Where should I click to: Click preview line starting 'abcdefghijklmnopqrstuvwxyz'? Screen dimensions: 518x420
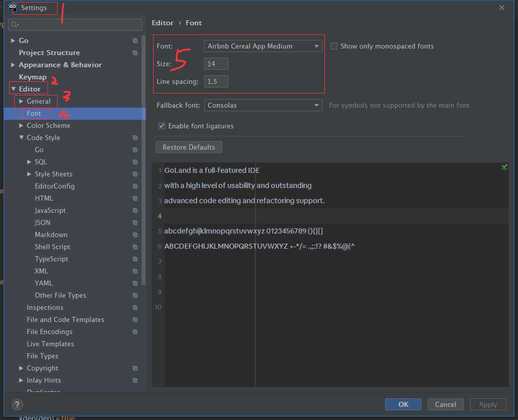pyautogui.click(x=243, y=231)
